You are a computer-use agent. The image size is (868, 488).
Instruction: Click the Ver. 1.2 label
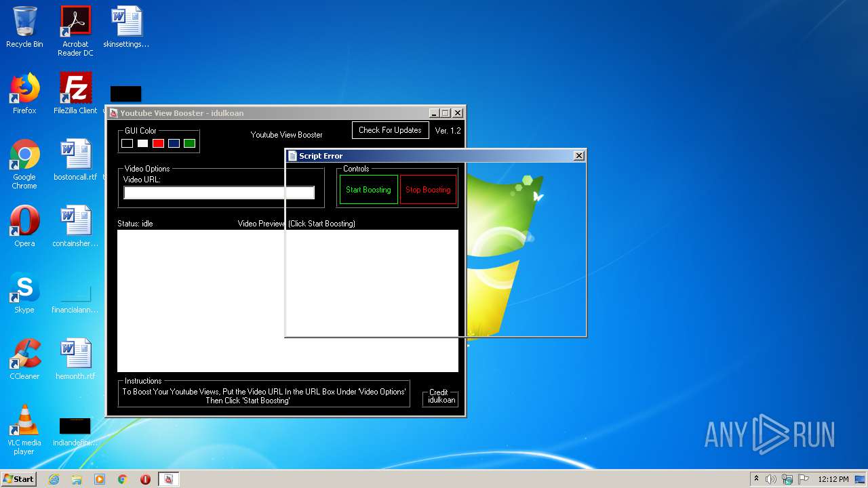(448, 130)
